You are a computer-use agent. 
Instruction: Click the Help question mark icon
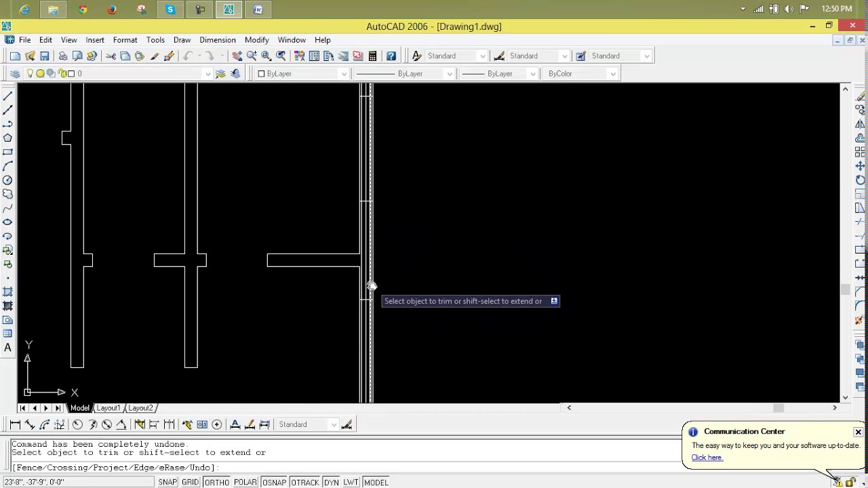pyautogui.click(x=391, y=56)
